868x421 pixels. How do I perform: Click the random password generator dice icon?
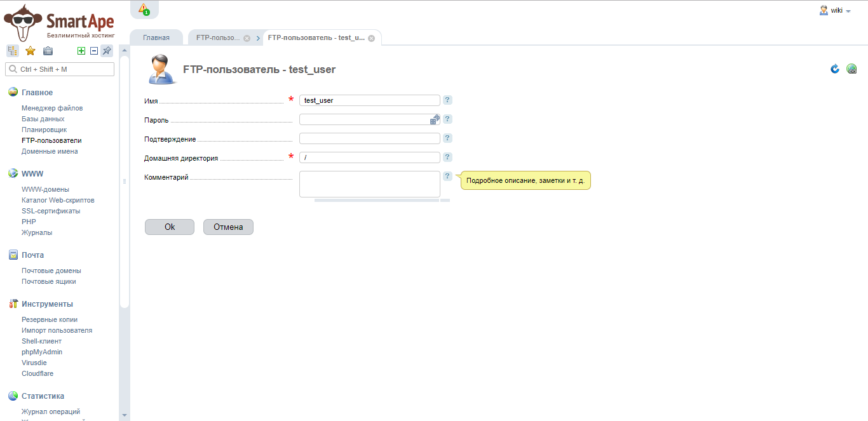click(435, 119)
